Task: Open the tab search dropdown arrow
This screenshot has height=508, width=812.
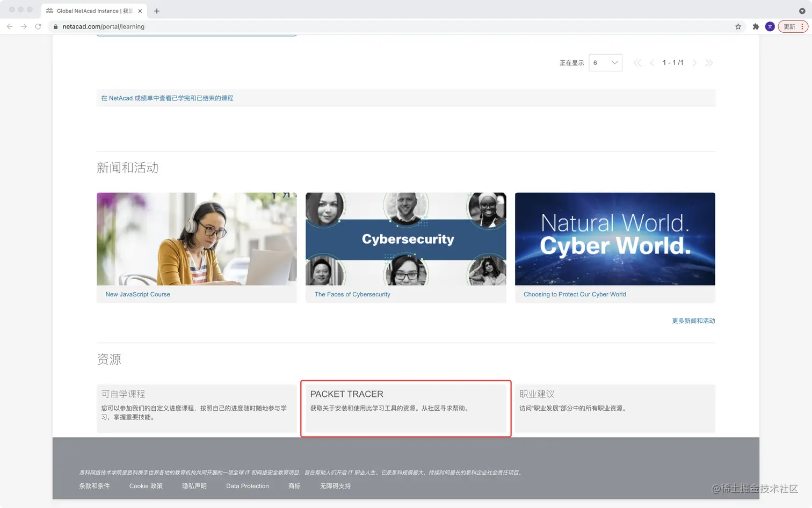Action: click(802, 11)
